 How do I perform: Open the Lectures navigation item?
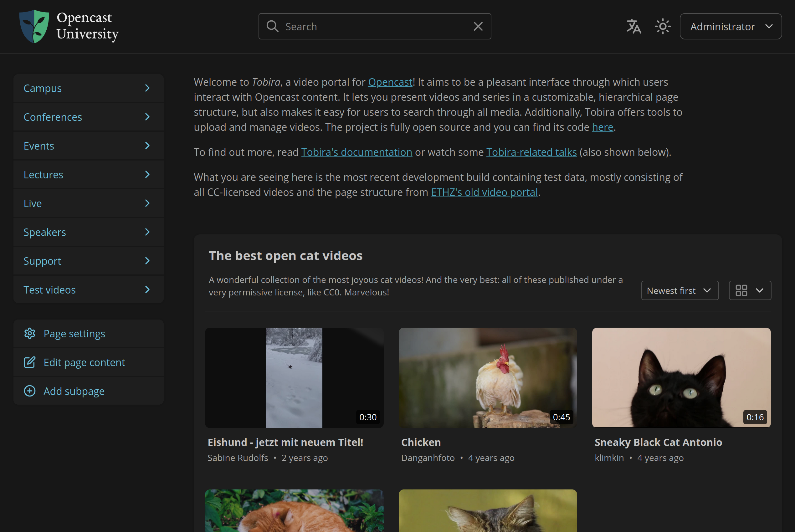pyautogui.click(x=44, y=175)
